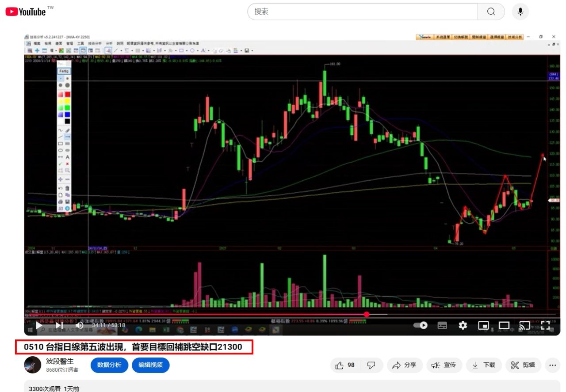Focus the 搜索 search field
This screenshot has width=566, height=392.
(363, 11)
